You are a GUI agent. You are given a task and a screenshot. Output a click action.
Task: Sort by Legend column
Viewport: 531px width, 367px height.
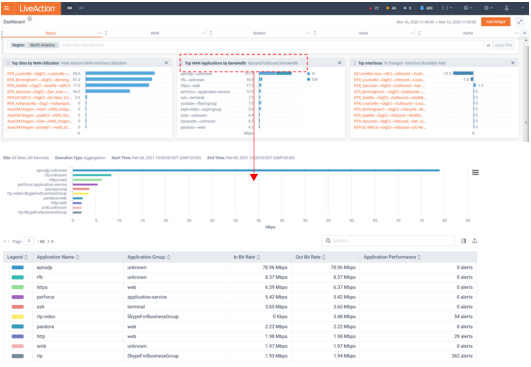(26, 257)
